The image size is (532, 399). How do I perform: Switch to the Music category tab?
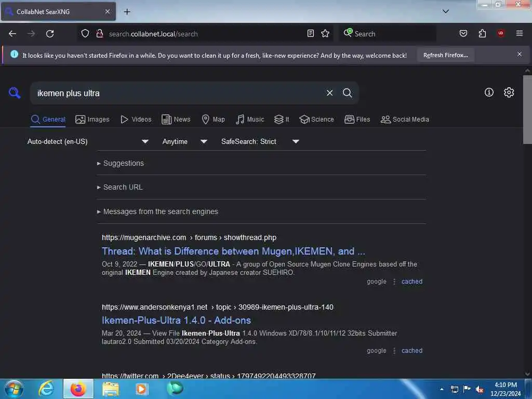point(250,119)
